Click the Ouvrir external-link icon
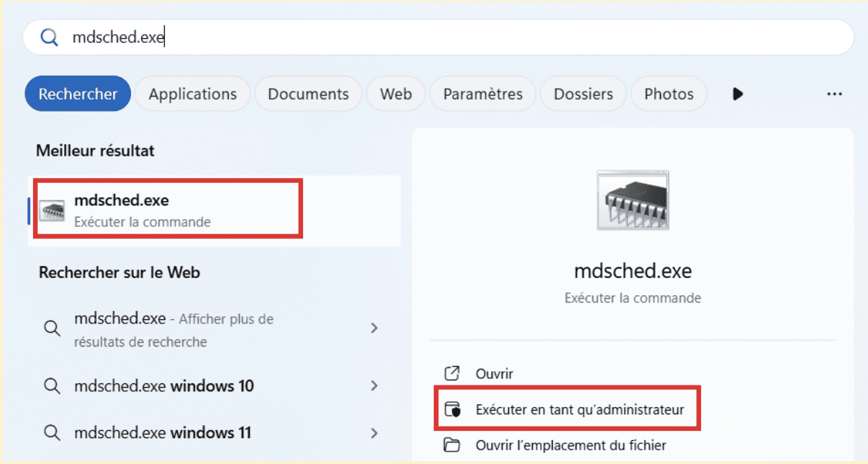The image size is (868, 464). (452, 373)
